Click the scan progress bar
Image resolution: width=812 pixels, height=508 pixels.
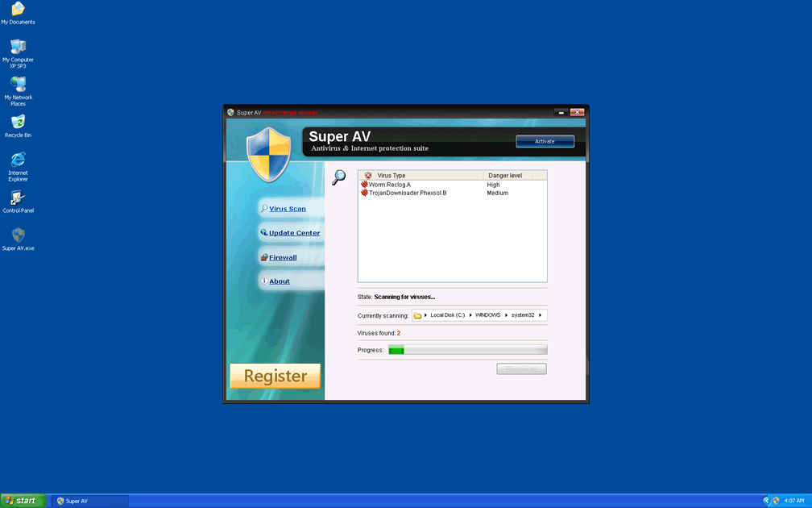point(467,350)
